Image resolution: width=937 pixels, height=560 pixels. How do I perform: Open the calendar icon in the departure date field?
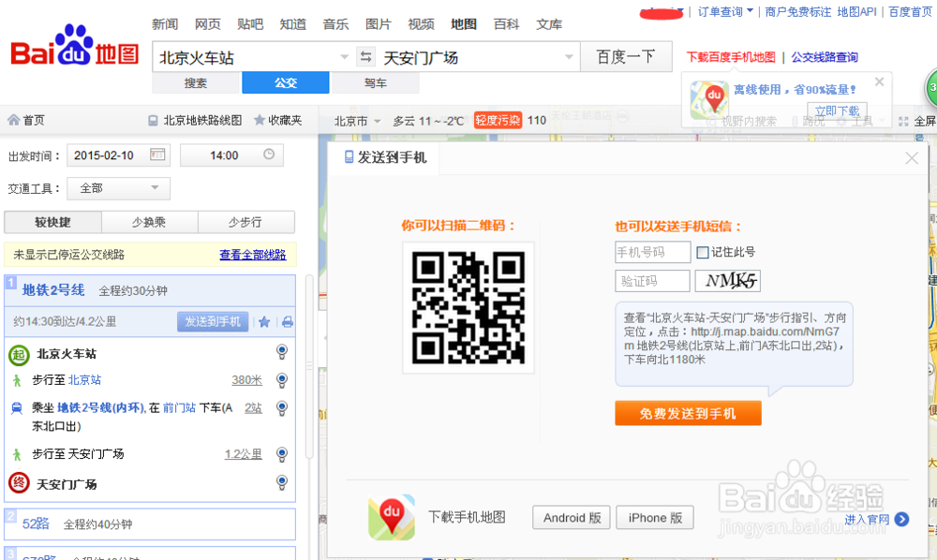tap(157, 155)
